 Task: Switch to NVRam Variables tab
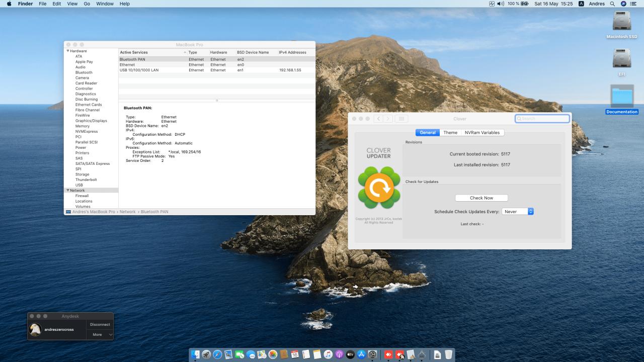(x=482, y=133)
